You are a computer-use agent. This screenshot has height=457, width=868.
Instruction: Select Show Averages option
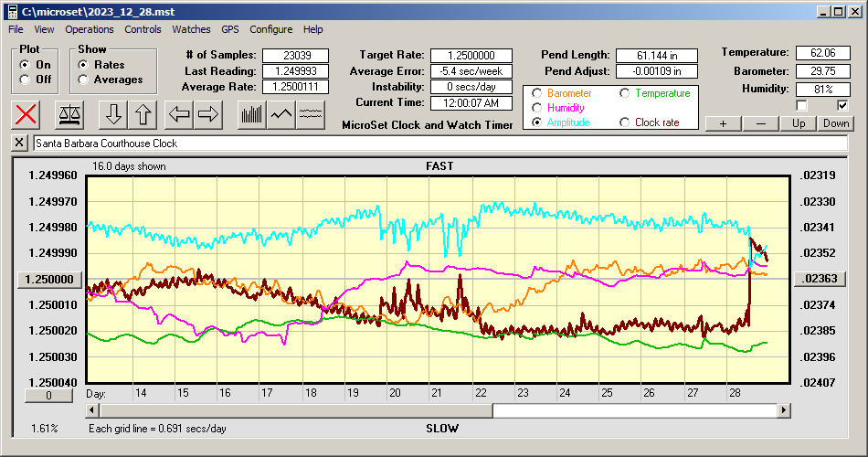(83, 80)
